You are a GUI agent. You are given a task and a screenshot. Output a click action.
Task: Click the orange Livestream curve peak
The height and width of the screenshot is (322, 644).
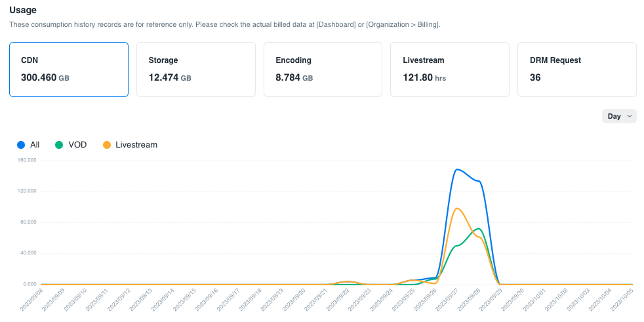457,209
